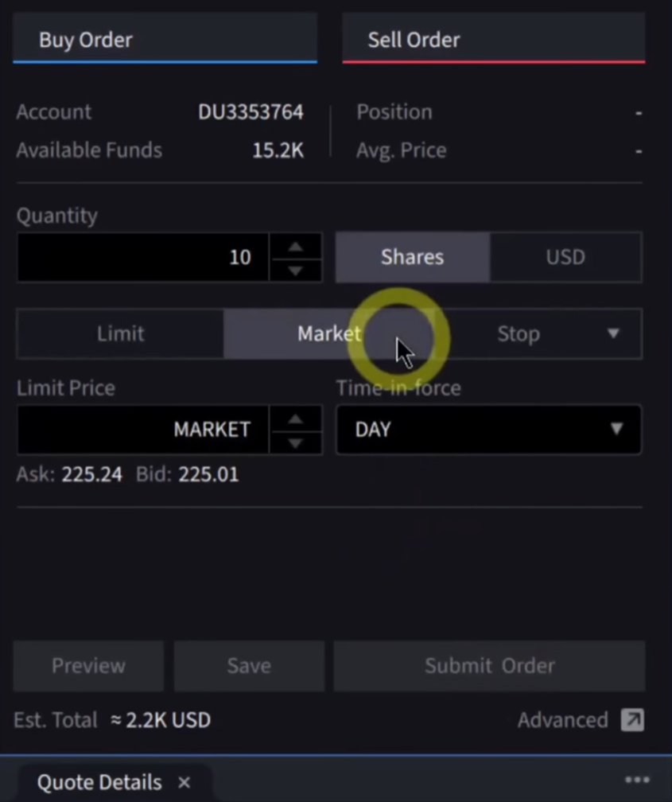Increase quantity with the up arrow

point(296,247)
